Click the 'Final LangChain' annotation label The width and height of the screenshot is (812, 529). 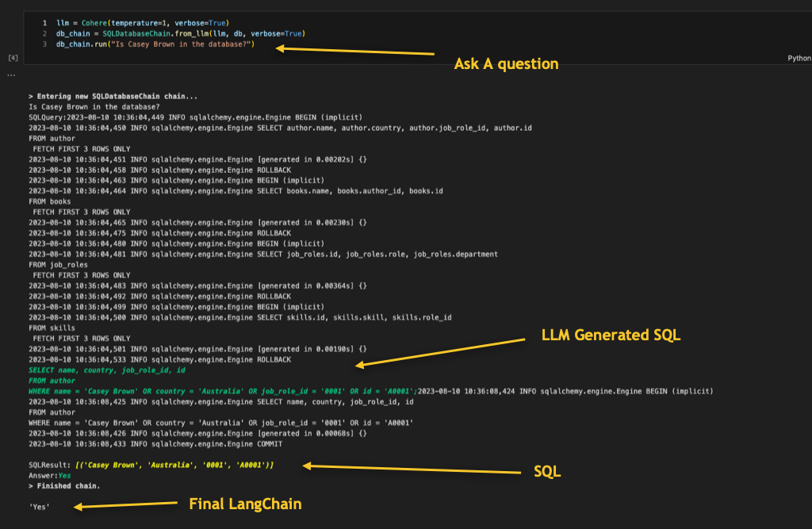tap(246, 503)
